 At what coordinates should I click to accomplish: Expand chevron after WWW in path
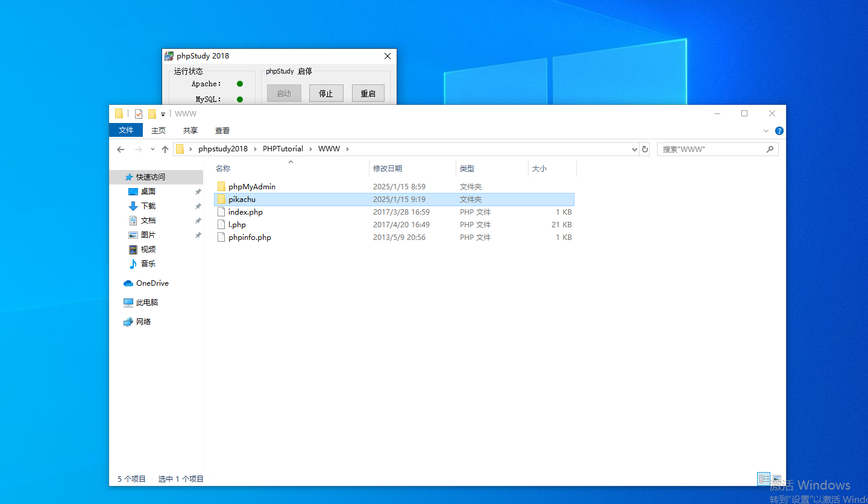(x=347, y=149)
